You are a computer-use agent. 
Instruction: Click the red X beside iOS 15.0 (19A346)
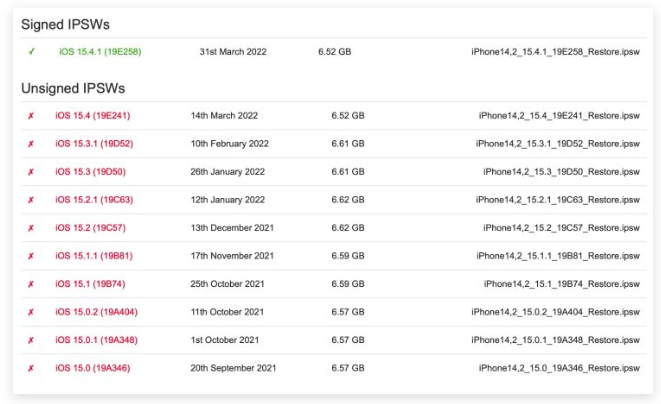point(31,368)
